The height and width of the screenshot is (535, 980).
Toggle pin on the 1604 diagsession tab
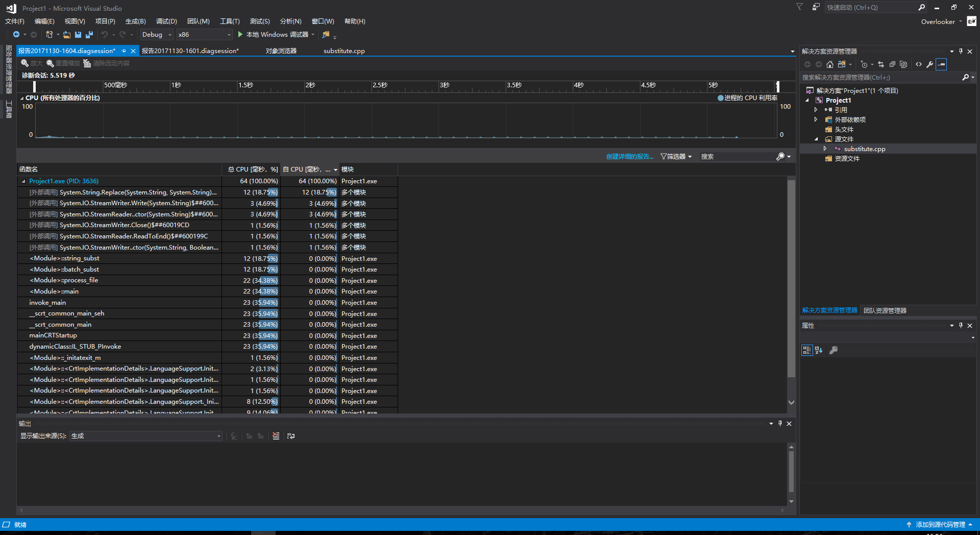124,51
